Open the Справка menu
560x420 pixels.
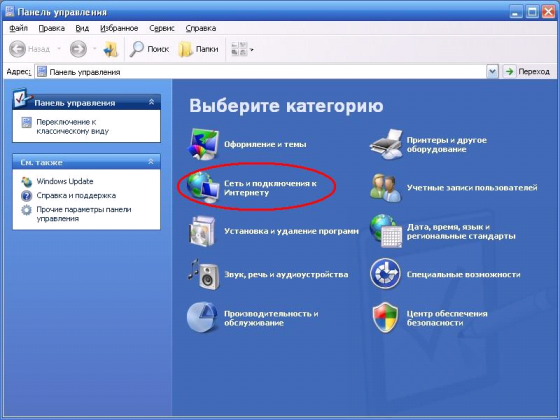201,28
